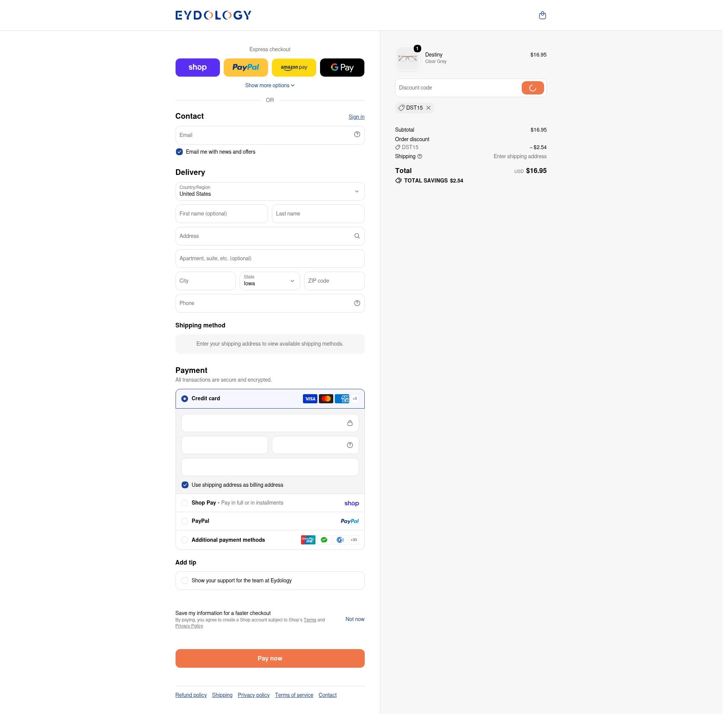The image size is (728, 714).
Task: Click the shipping info question icon
Action: click(420, 156)
